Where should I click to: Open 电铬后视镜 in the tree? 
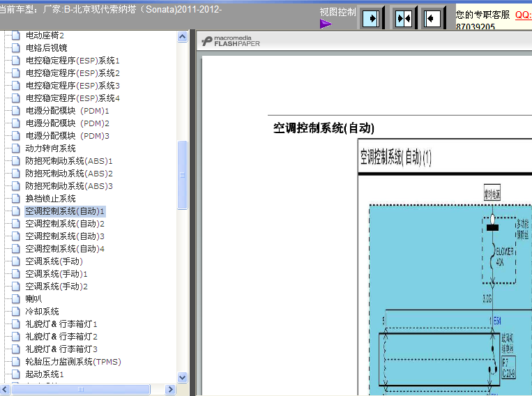pyautogui.click(x=46, y=48)
